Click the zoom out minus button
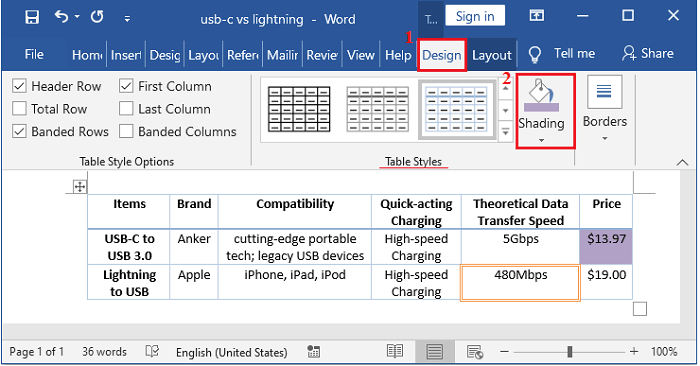The image size is (700, 366). 504,352
